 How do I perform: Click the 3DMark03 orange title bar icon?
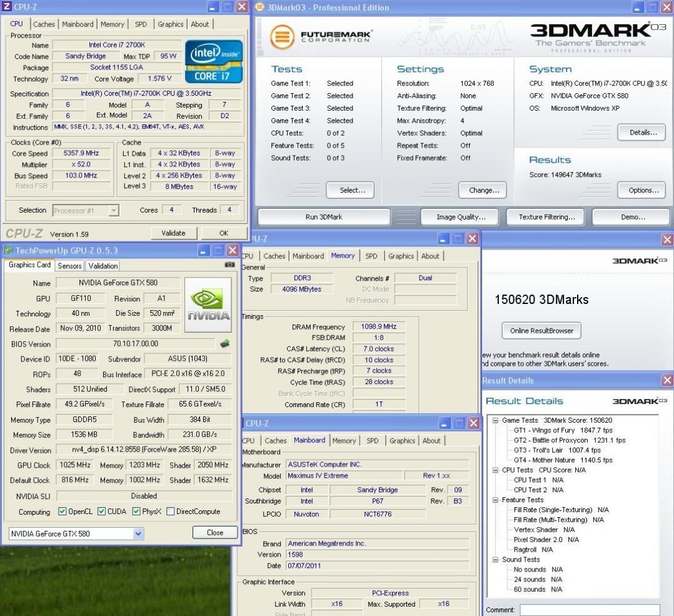[x=259, y=8]
